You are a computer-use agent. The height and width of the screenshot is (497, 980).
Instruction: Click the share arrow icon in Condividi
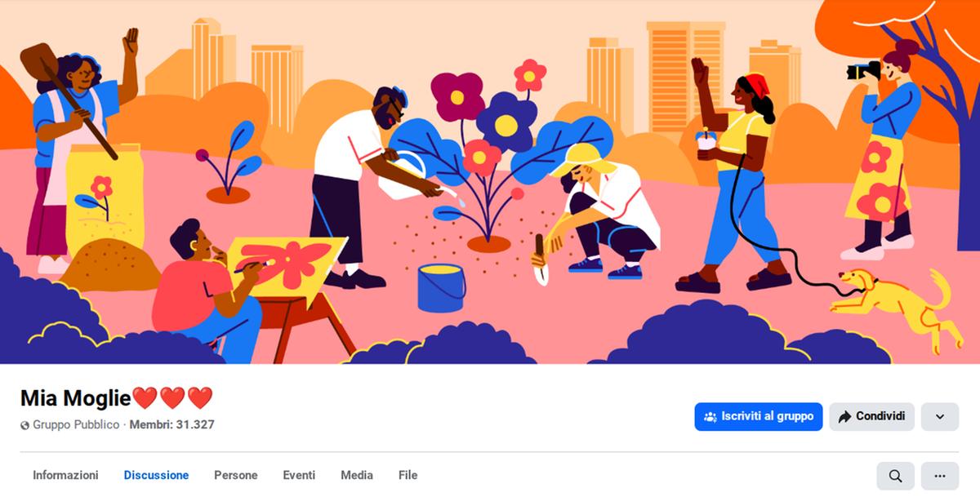tap(844, 416)
